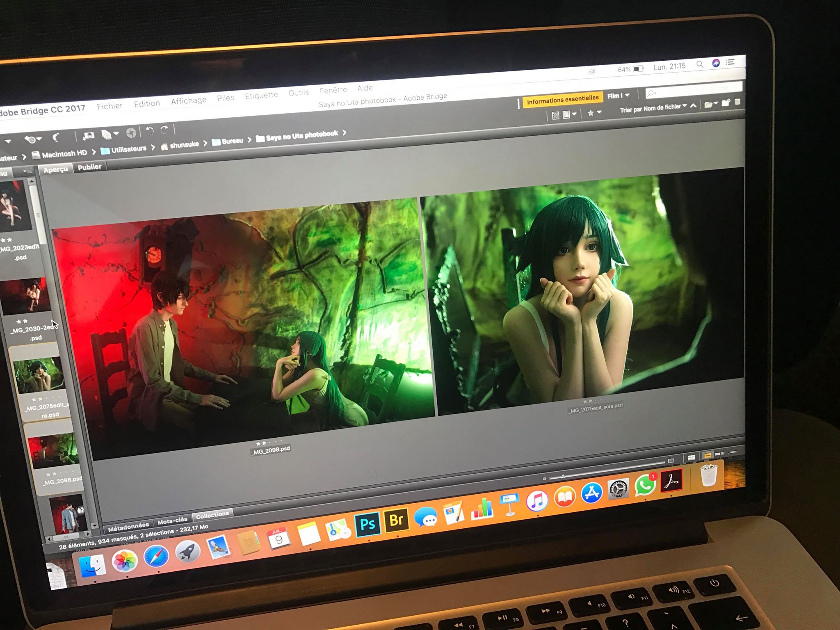Go to shunsuke home folder in path bar
This screenshot has height=630, width=840.
(x=180, y=145)
